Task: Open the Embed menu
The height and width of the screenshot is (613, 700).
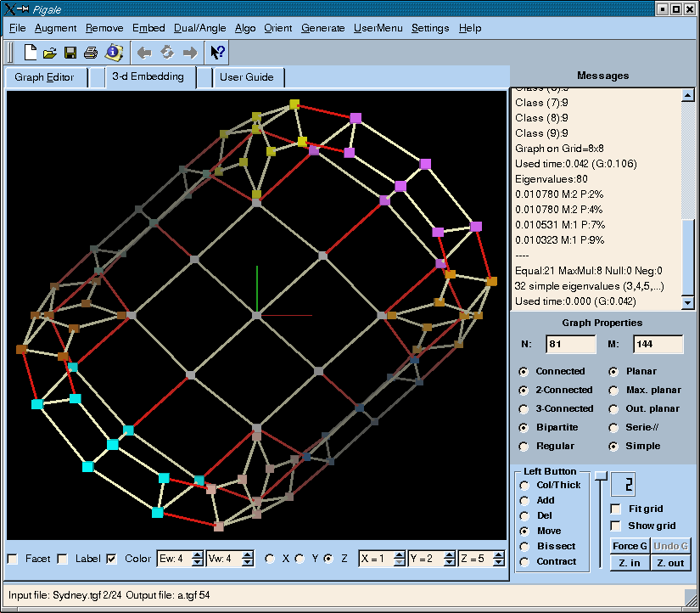Action: [x=148, y=28]
